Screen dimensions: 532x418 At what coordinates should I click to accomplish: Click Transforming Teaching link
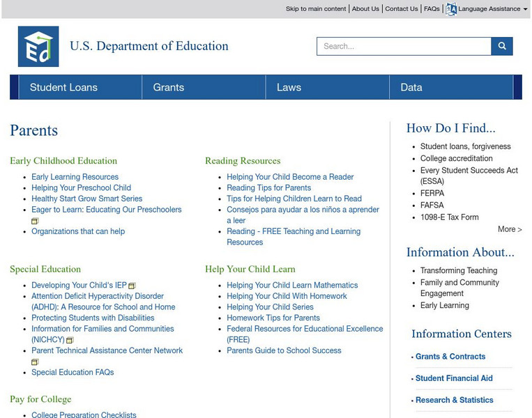point(459,270)
